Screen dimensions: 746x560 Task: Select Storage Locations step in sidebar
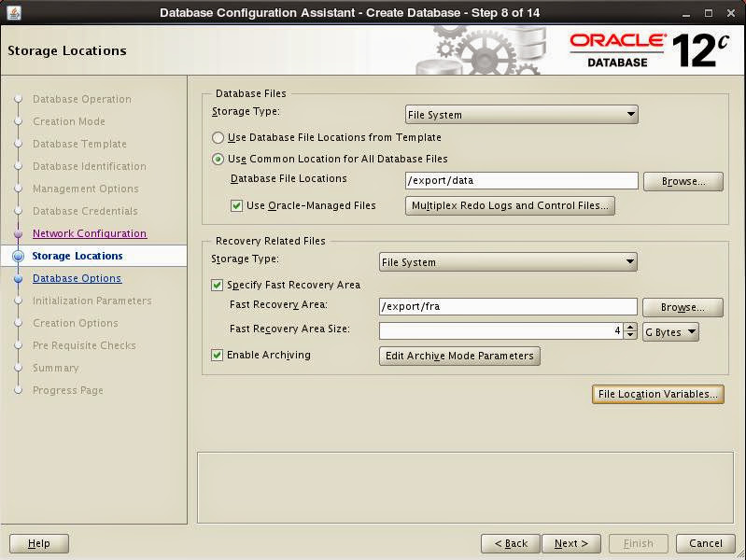[77, 256]
